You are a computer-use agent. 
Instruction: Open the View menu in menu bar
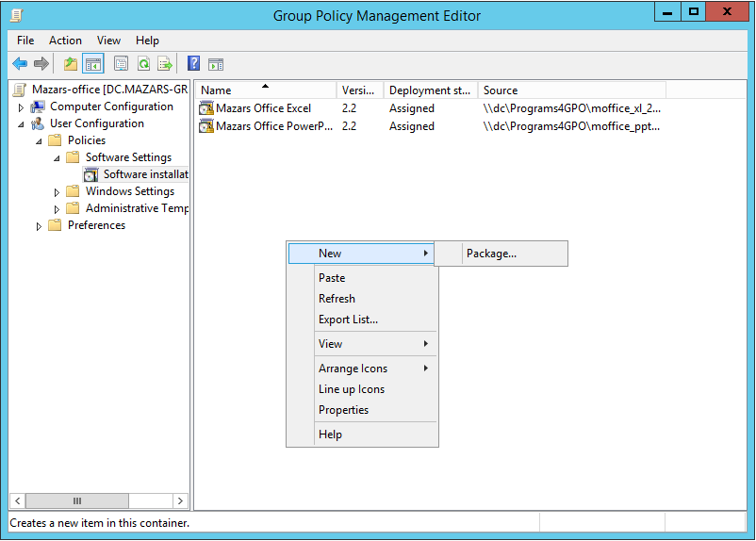pyautogui.click(x=108, y=41)
